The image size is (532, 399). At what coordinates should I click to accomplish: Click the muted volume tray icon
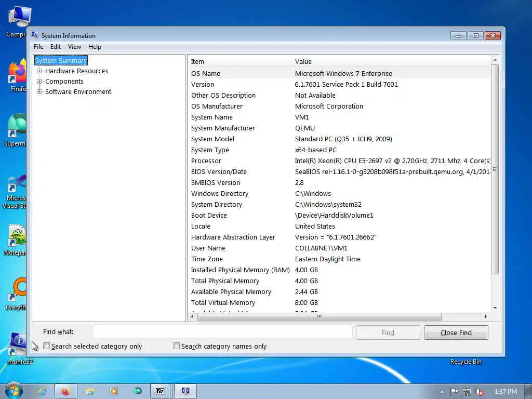pos(479,392)
